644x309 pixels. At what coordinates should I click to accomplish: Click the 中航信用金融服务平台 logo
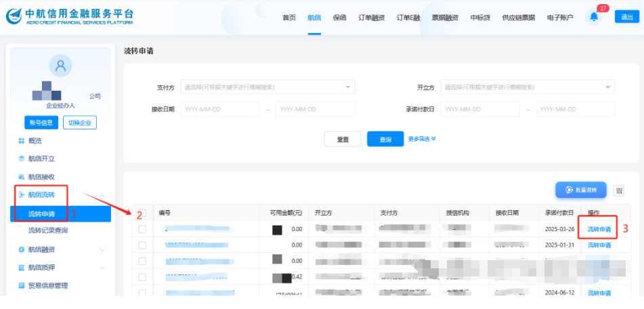click(69, 16)
